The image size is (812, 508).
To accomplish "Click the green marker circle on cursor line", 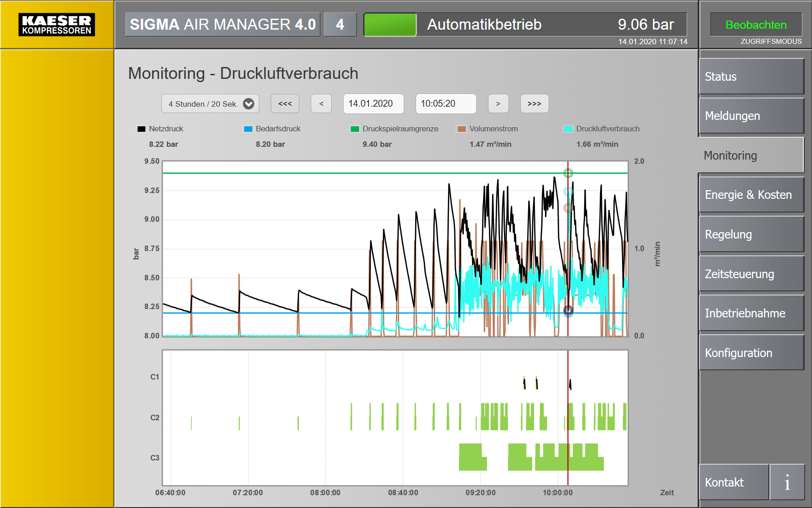I will [568, 173].
